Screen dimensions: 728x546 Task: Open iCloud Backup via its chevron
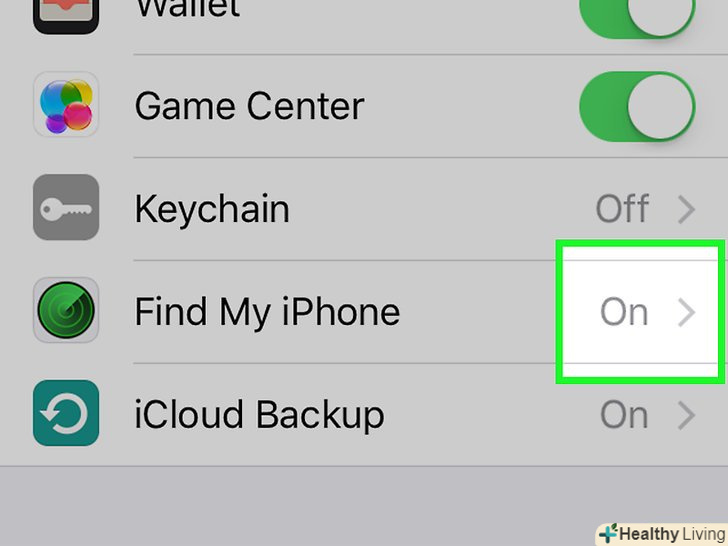click(686, 416)
